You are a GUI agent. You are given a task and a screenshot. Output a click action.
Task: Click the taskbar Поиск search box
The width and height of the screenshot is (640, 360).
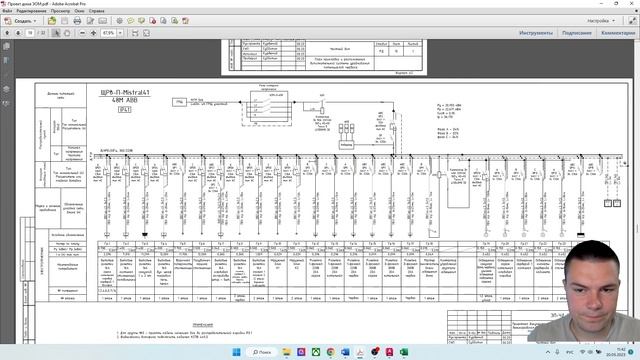click(x=262, y=352)
